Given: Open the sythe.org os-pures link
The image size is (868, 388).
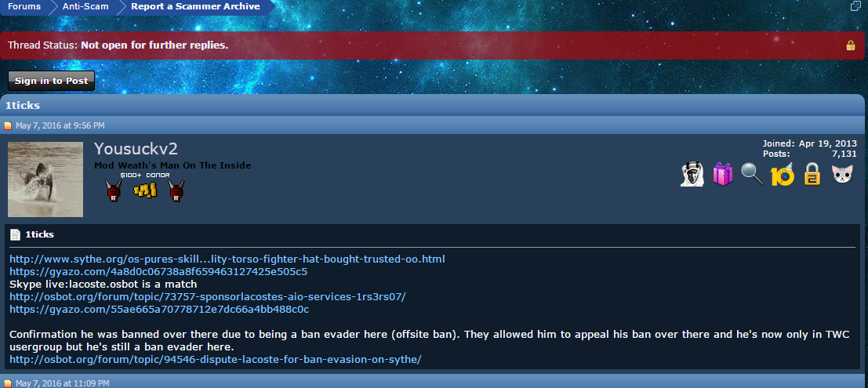Looking at the screenshot, I should (227, 259).
